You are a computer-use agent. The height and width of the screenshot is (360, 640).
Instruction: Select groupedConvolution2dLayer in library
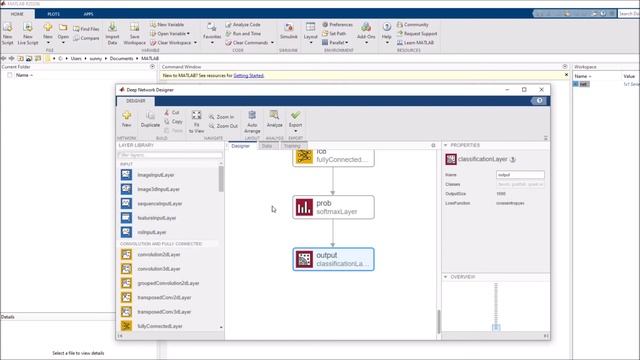click(x=169, y=283)
